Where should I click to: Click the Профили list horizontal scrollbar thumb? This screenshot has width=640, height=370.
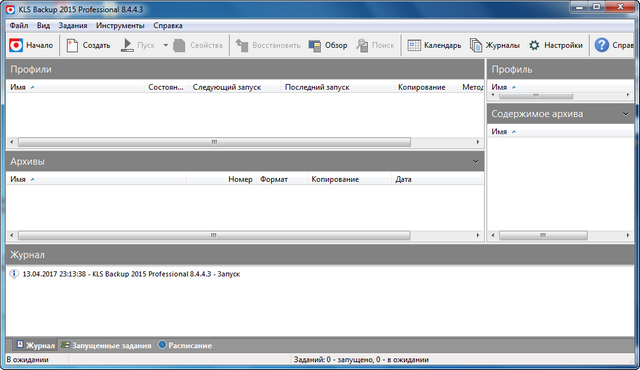coord(214,142)
